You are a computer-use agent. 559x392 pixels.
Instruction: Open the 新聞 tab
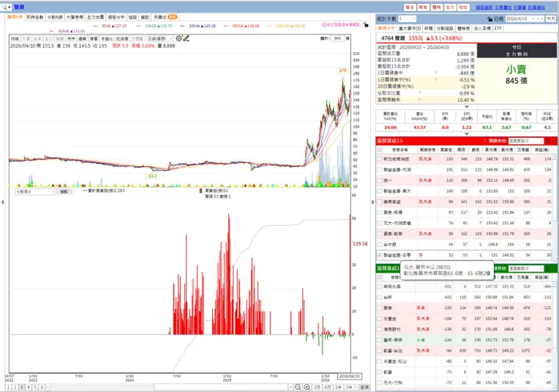(x=428, y=28)
